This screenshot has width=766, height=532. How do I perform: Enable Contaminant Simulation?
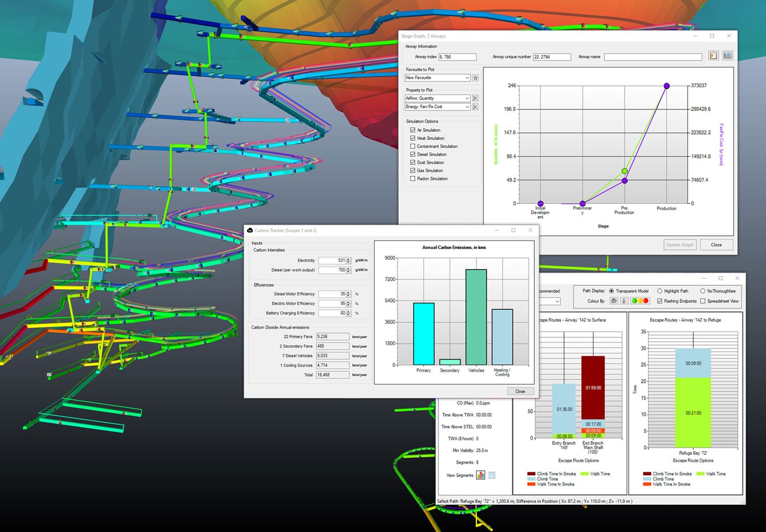pyautogui.click(x=413, y=146)
